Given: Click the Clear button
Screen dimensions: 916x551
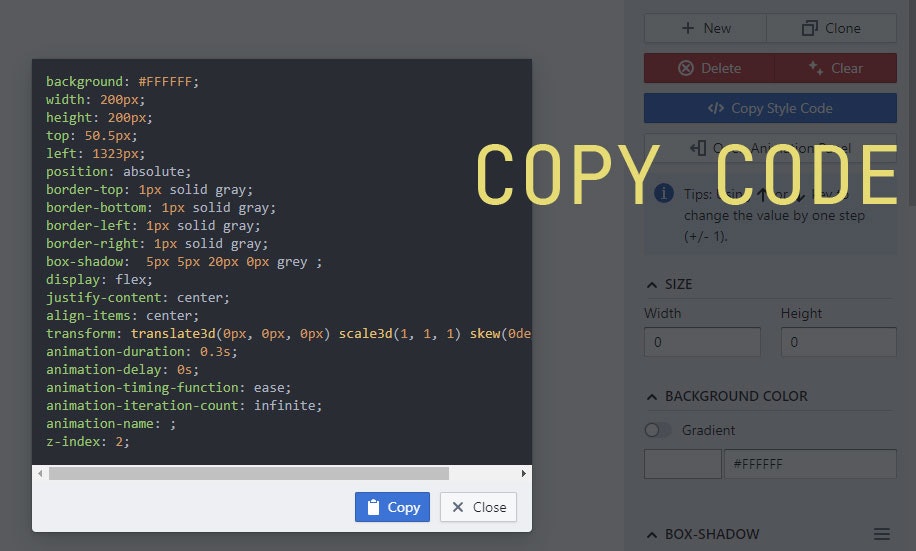Looking at the screenshot, I should [835, 68].
